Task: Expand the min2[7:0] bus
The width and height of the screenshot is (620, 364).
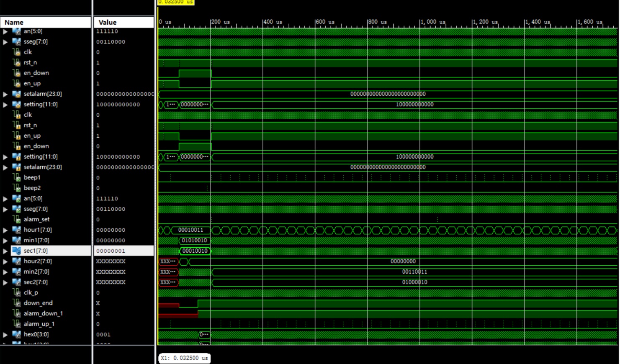Action: point(5,272)
